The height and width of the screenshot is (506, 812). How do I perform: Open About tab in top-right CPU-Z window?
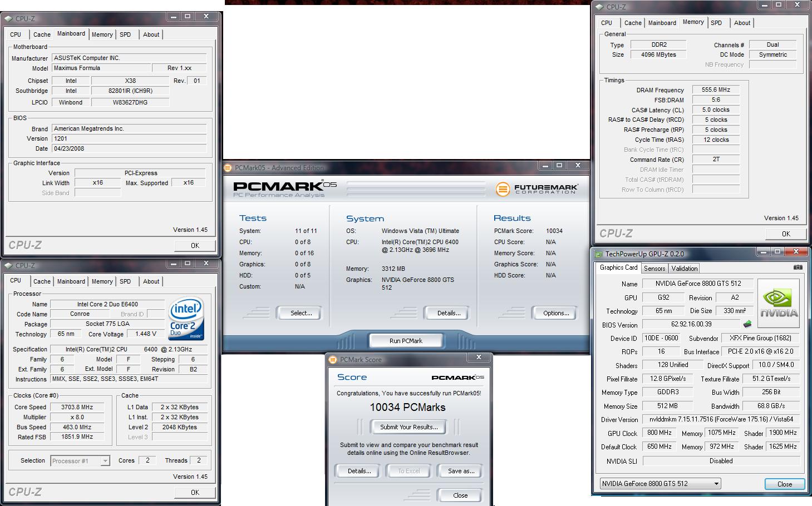(742, 23)
